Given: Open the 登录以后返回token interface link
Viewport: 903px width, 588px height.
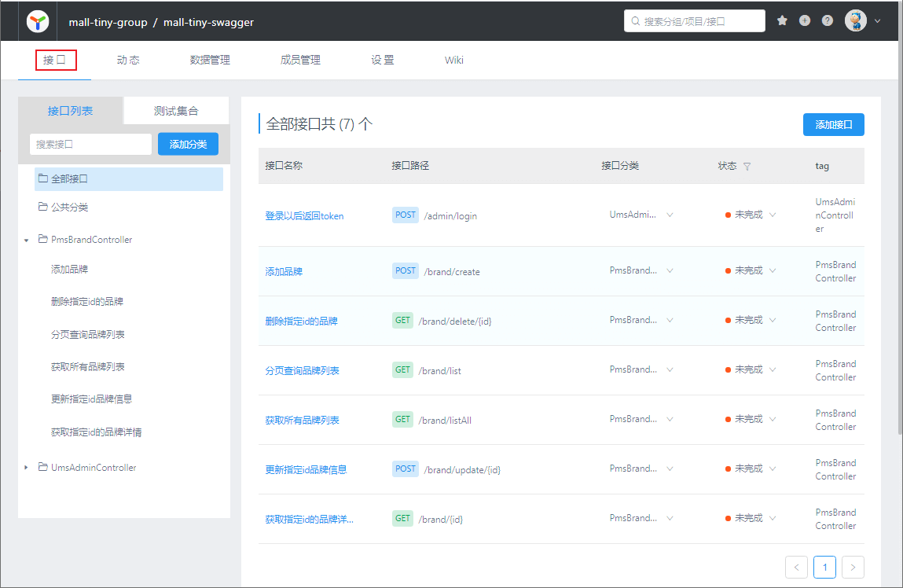Looking at the screenshot, I should (304, 216).
